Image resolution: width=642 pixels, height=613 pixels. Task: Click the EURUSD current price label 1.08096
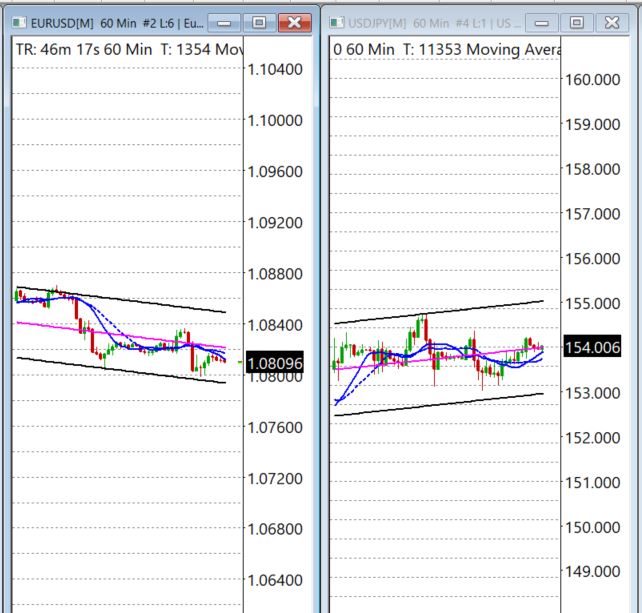(x=275, y=363)
